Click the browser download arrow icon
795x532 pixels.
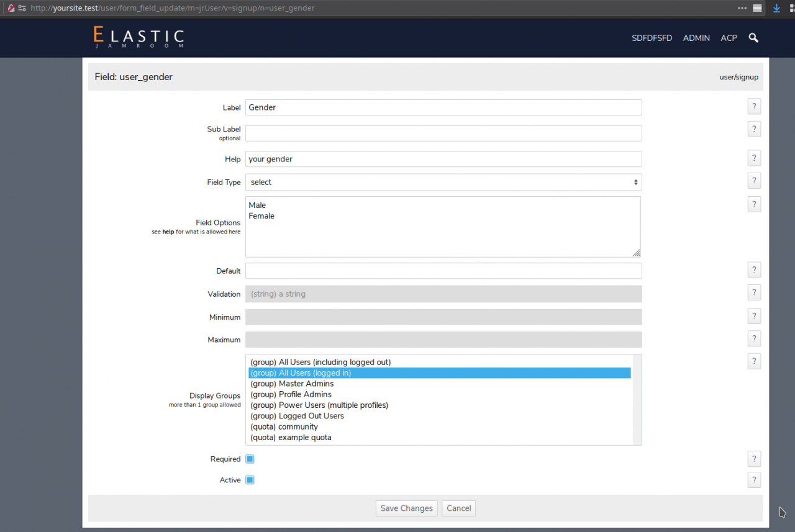[776, 8]
